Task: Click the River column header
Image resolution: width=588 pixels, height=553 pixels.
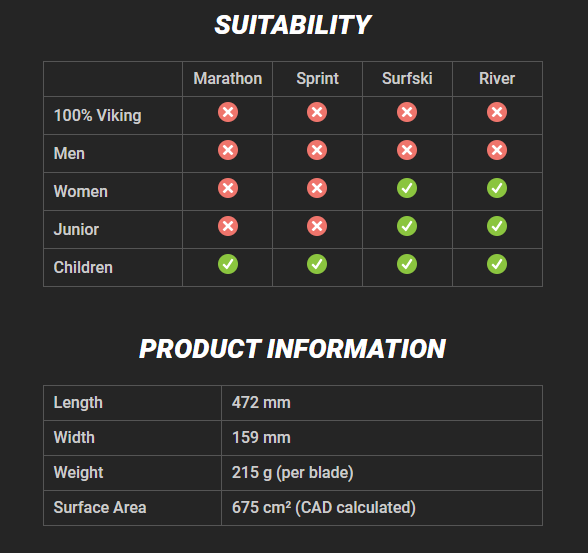Action: [497, 79]
